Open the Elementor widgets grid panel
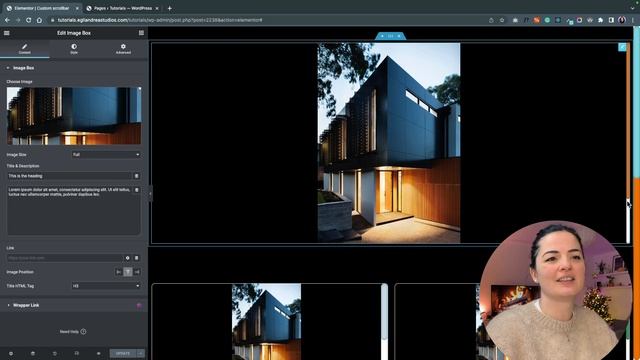 pyautogui.click(x=141, y=33)
